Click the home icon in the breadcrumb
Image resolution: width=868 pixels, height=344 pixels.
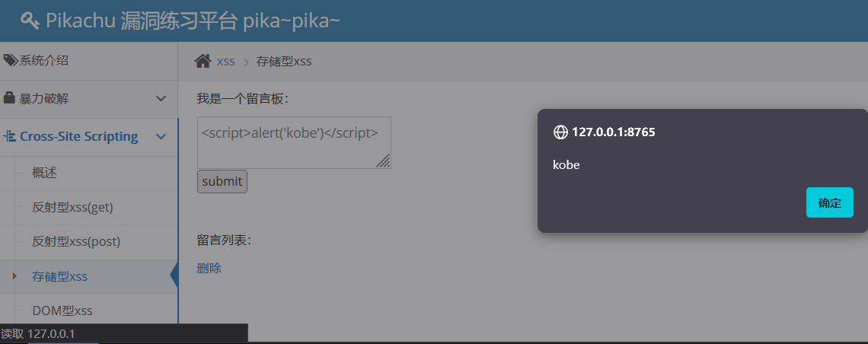coord(203,61)
